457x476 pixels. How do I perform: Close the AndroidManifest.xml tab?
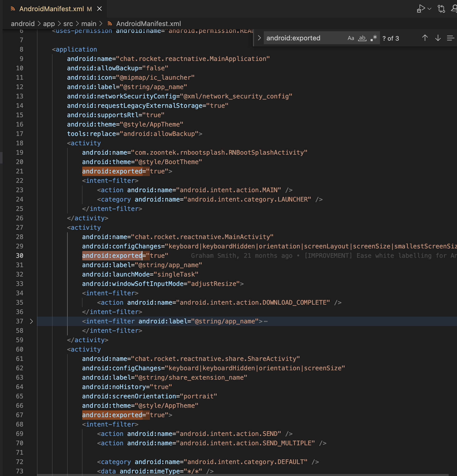tap(99, 9)
